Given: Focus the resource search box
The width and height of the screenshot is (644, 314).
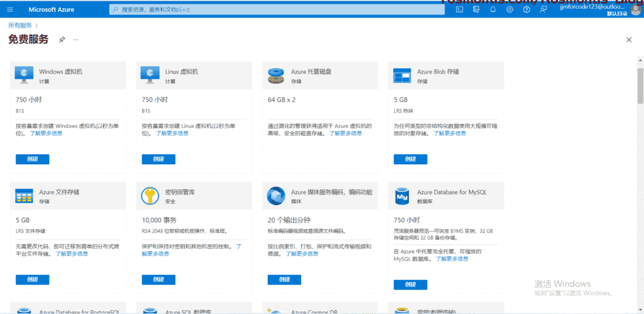Looking at the screenshot, I should [x=277, y=9].
